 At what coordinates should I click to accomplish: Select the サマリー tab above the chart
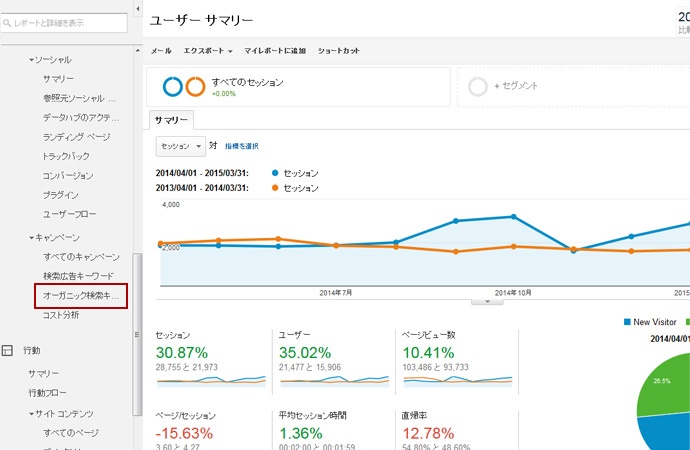click(171, 120)
